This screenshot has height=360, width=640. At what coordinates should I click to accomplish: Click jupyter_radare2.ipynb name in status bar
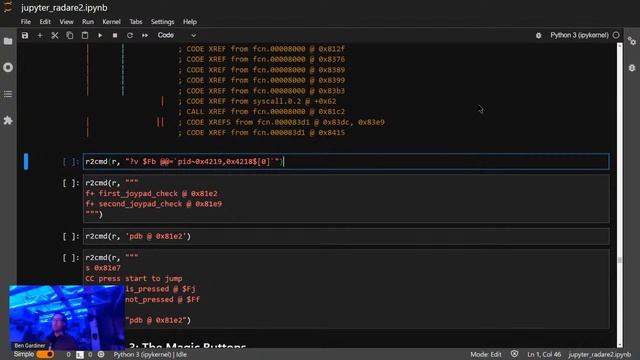click(x=599, y=354)
